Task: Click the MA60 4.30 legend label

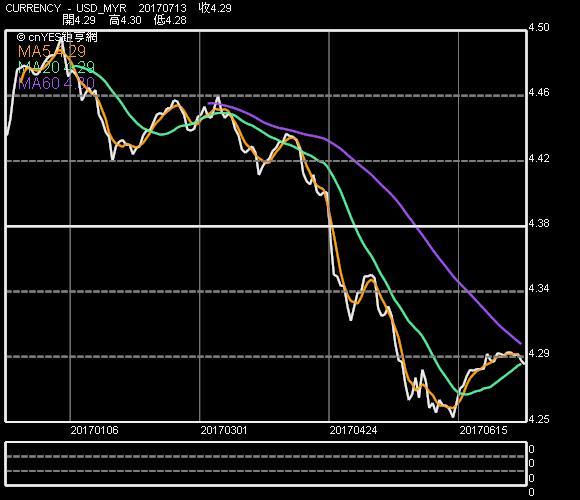Action: (x=56, y=83)
